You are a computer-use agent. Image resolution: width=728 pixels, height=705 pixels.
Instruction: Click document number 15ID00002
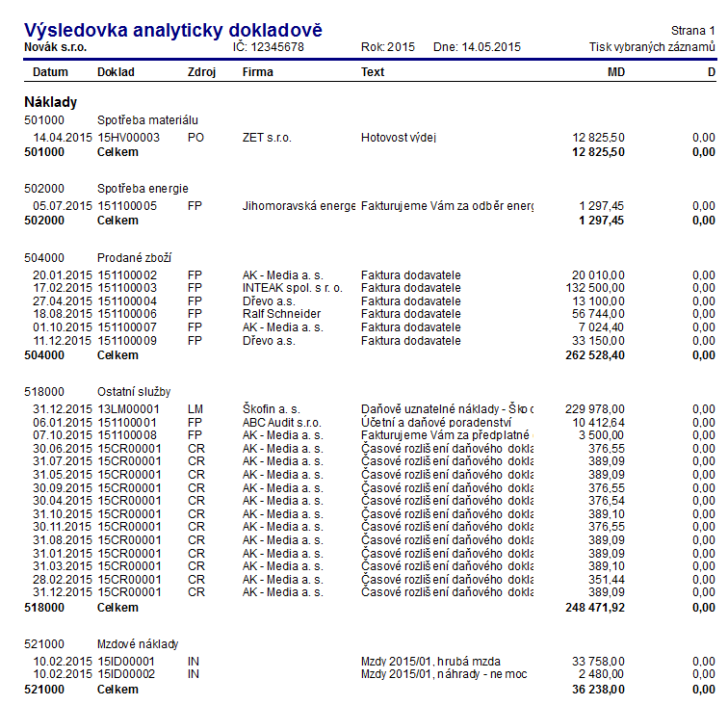(126, 674)
